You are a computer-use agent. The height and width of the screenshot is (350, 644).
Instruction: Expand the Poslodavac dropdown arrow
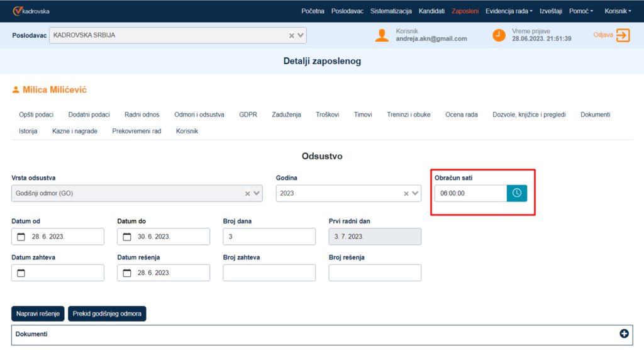click(x=301, y=36)
